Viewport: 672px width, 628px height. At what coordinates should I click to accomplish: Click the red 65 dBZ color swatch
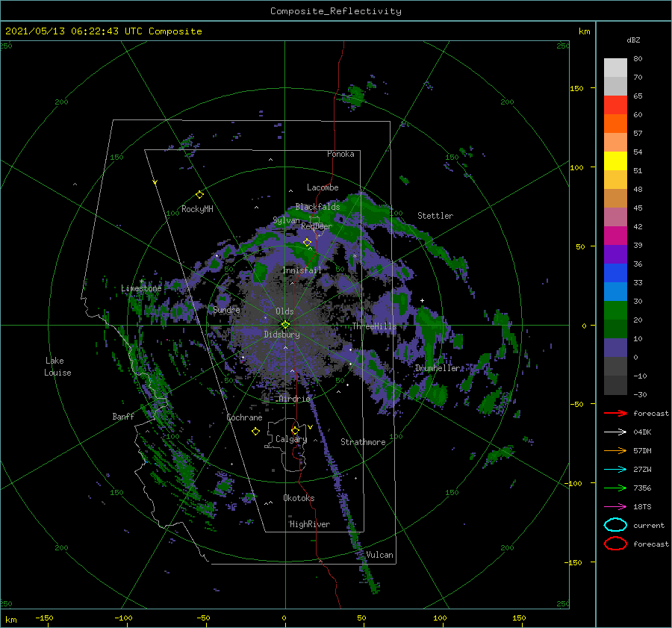615,105
